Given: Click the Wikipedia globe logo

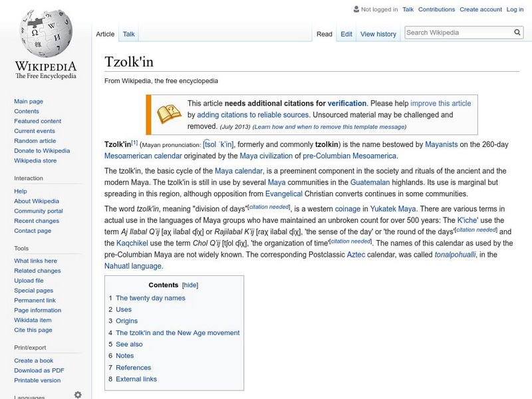Looking at the screenshot, I should (x=46, y=33).
